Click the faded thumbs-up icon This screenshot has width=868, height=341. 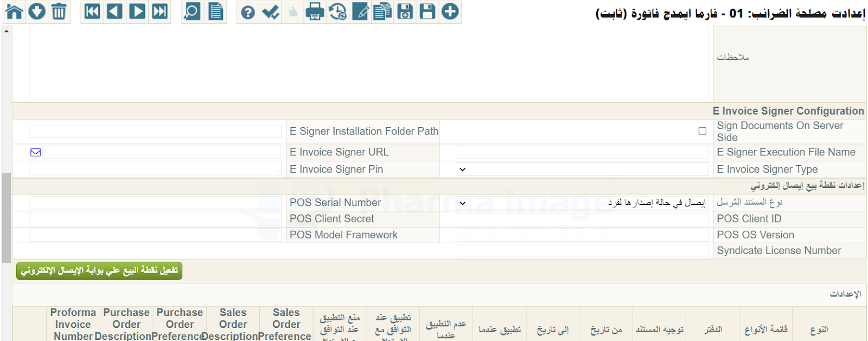tap(292, 12)
